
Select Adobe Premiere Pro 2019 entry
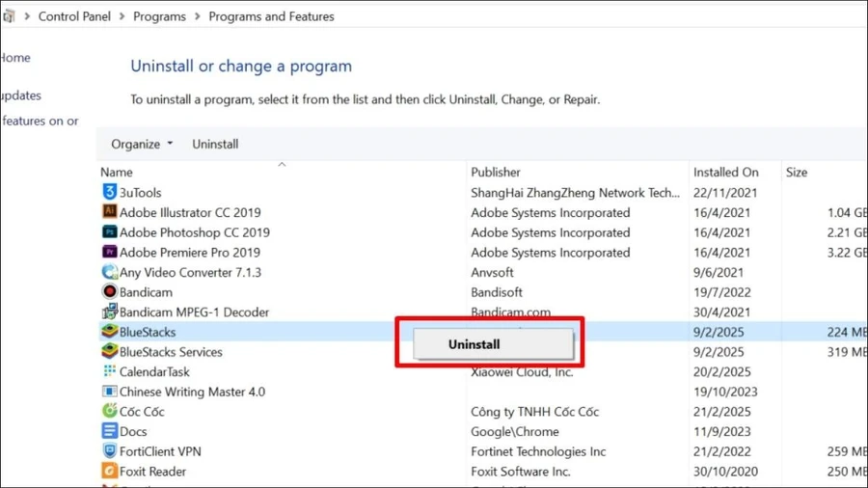point(190,253)
